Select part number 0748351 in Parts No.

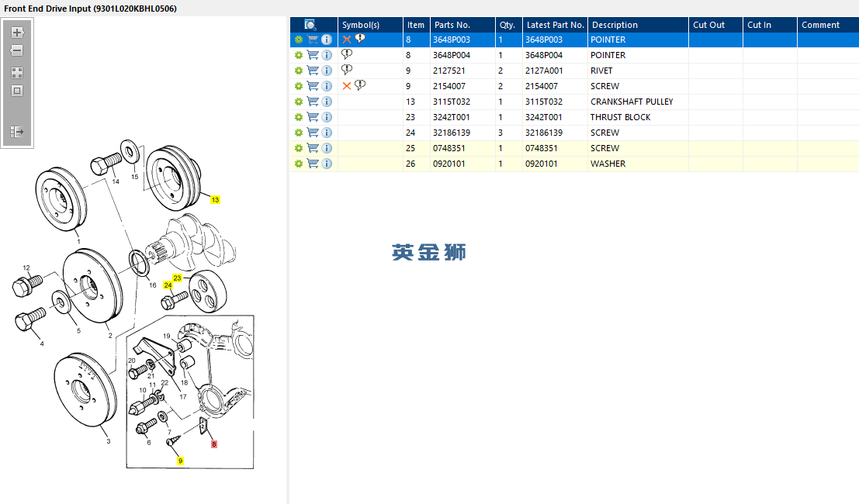pyautogui.click(x=463, y=148)
